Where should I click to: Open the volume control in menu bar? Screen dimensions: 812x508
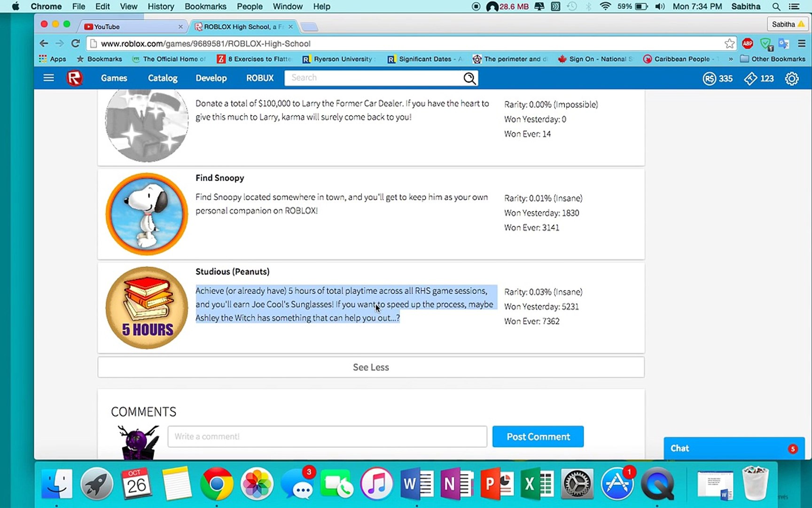pos(660,7)
